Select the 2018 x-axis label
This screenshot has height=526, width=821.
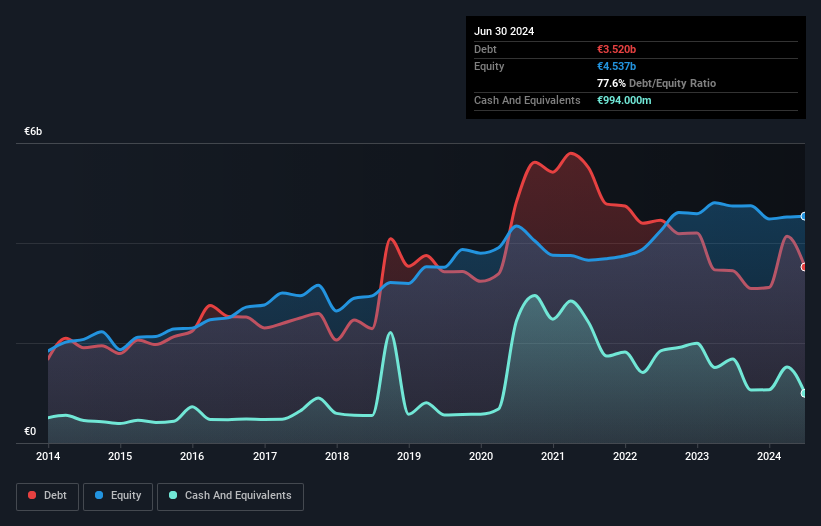[337, 456]
